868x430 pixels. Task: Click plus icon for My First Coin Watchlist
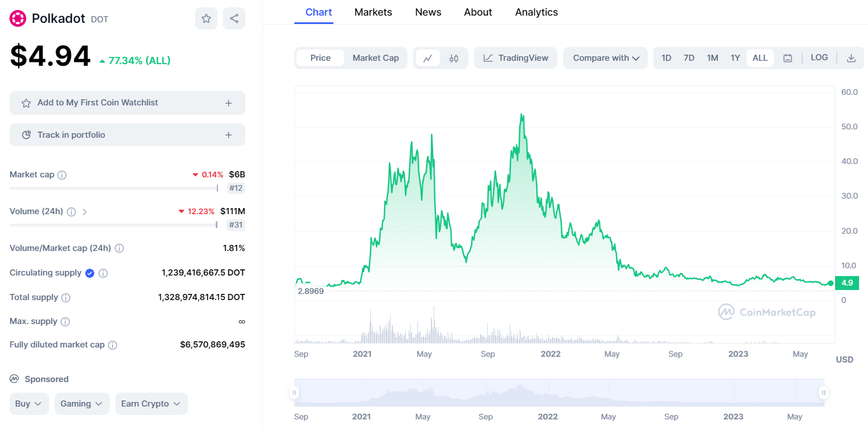click(x=229, y=103)
